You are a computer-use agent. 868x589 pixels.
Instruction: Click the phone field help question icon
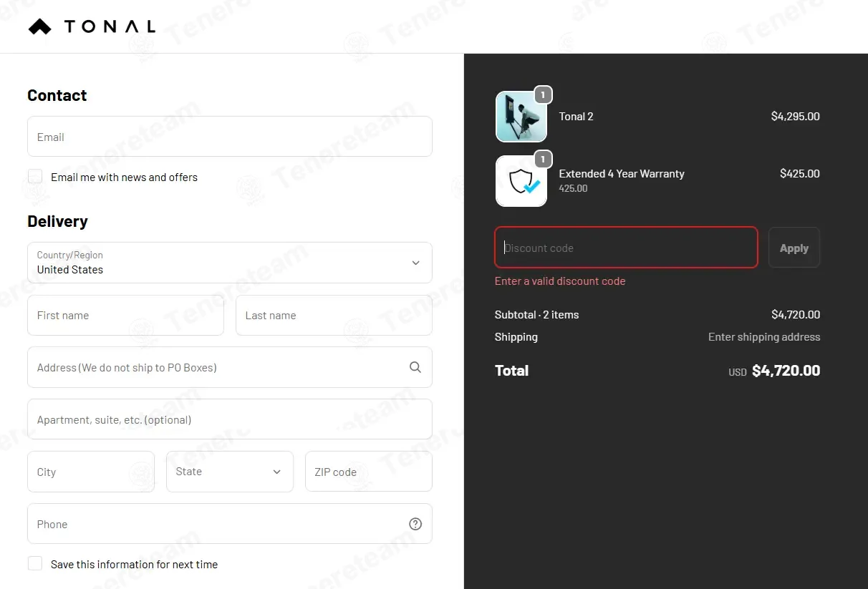click(x=415, y=524)
